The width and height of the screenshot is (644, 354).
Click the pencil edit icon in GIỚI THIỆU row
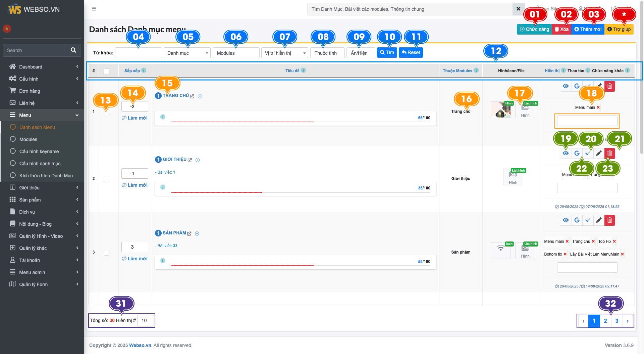(599, 153)
